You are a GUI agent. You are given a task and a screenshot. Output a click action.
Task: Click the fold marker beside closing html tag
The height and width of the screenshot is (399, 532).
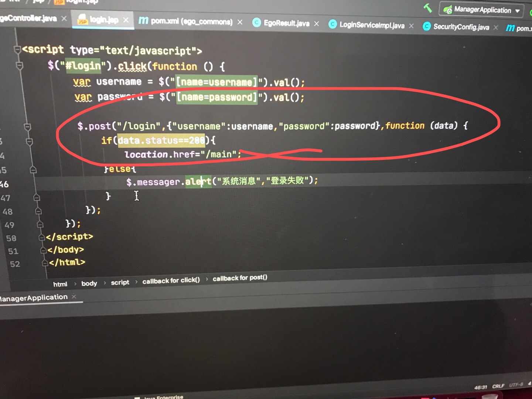pos(45,263)
